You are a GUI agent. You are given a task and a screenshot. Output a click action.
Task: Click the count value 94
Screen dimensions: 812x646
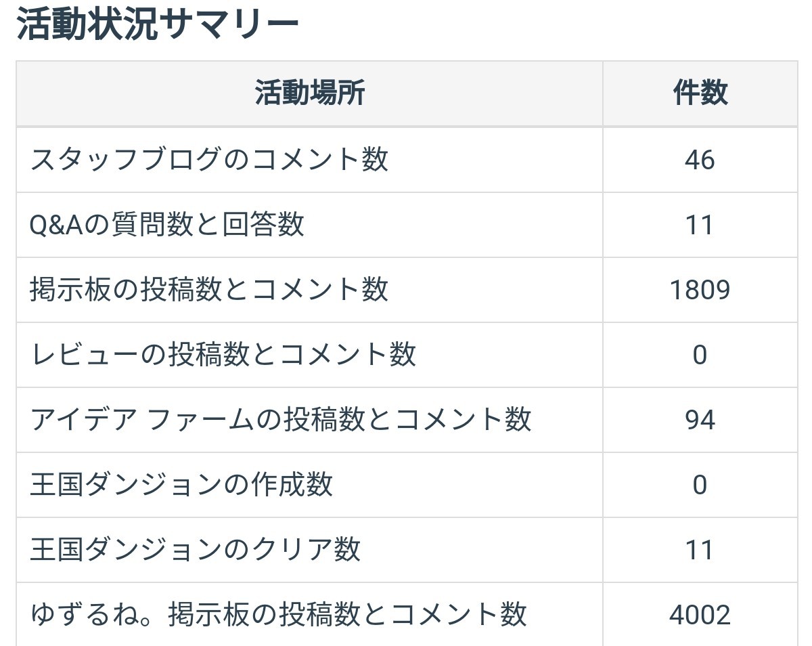[x=700, y=420]
